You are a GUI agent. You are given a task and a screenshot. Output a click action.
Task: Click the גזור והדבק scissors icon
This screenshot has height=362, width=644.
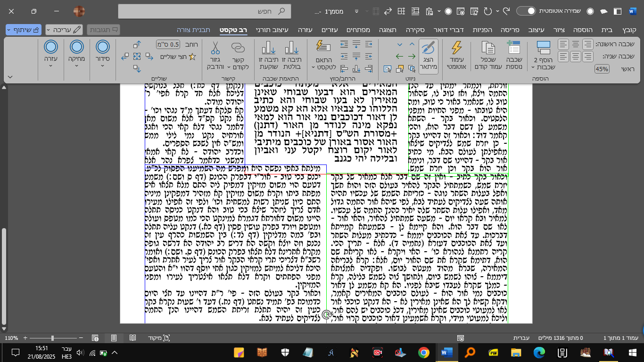215,48
